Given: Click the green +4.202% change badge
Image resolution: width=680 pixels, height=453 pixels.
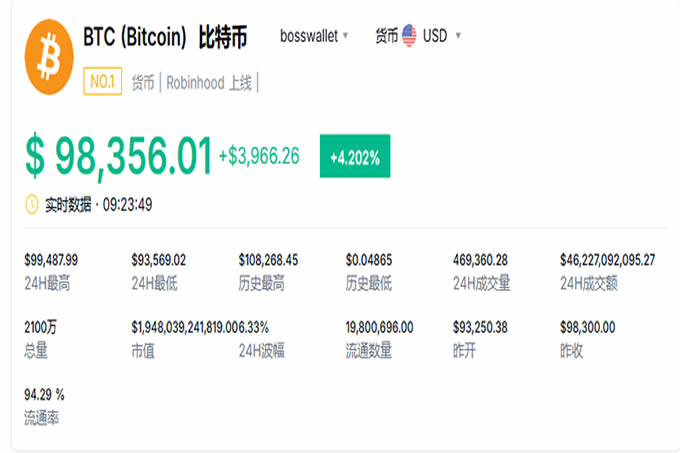Looking at the screenshot, I should pos(354,157).
